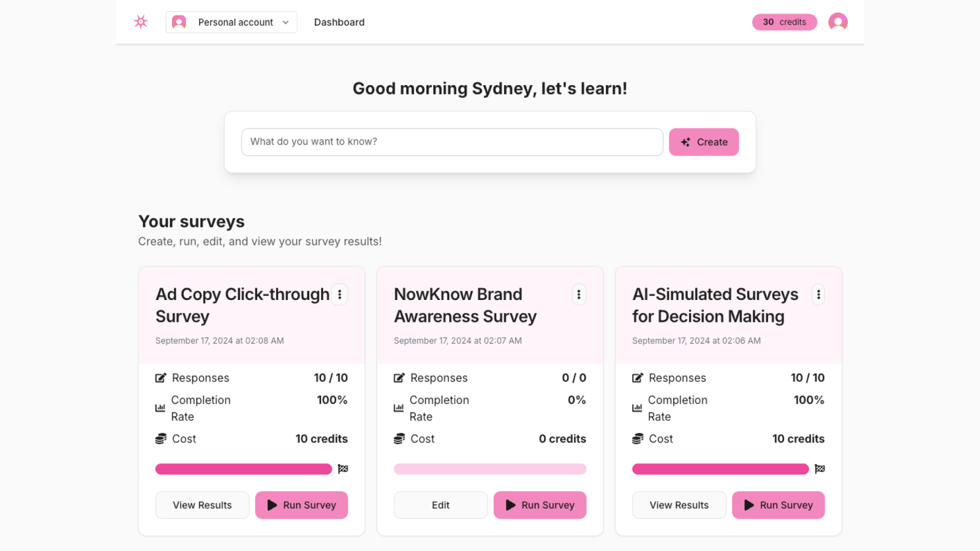The image size is (980, 551).
Task: Expand the Personal account dropdown
Action: coord(232,22)
